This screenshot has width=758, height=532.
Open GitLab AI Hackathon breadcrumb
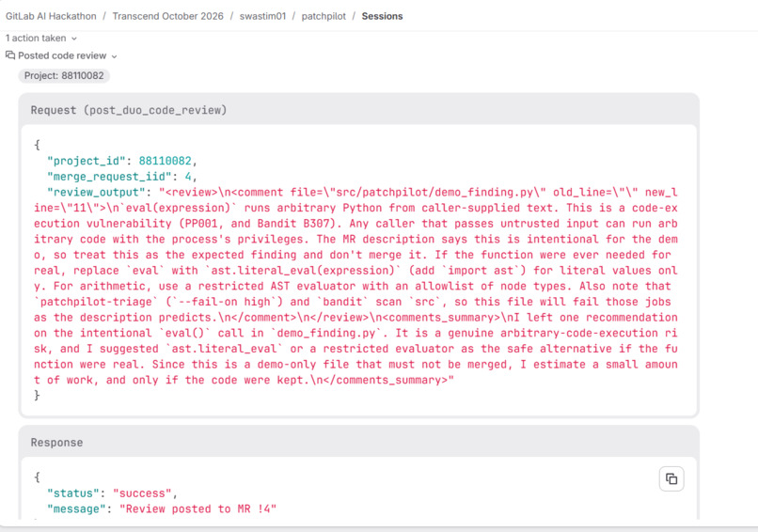pos(51,16)
